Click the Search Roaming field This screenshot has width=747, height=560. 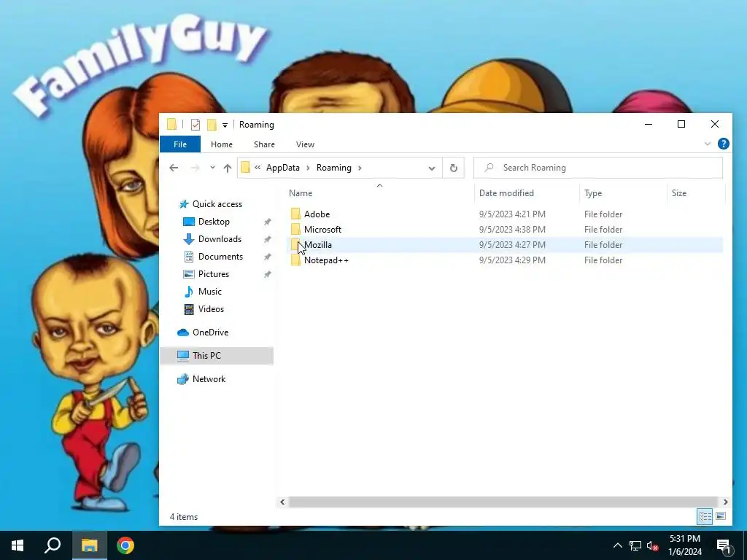(x=598, y=168)
